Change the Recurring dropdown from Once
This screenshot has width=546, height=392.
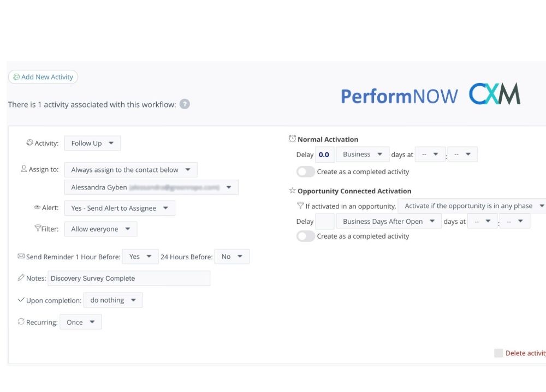(x=80, y=322)
